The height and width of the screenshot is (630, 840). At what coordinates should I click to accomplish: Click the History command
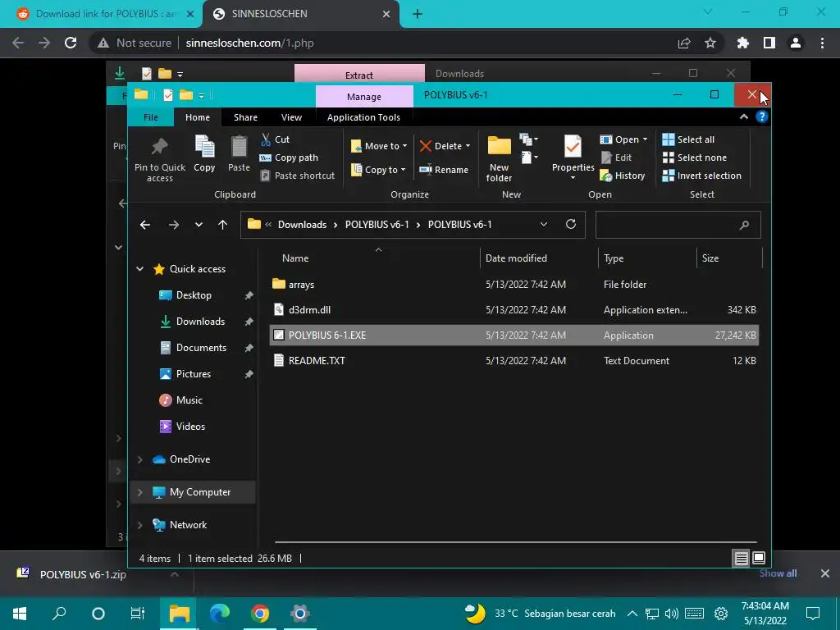click(622, 176)
